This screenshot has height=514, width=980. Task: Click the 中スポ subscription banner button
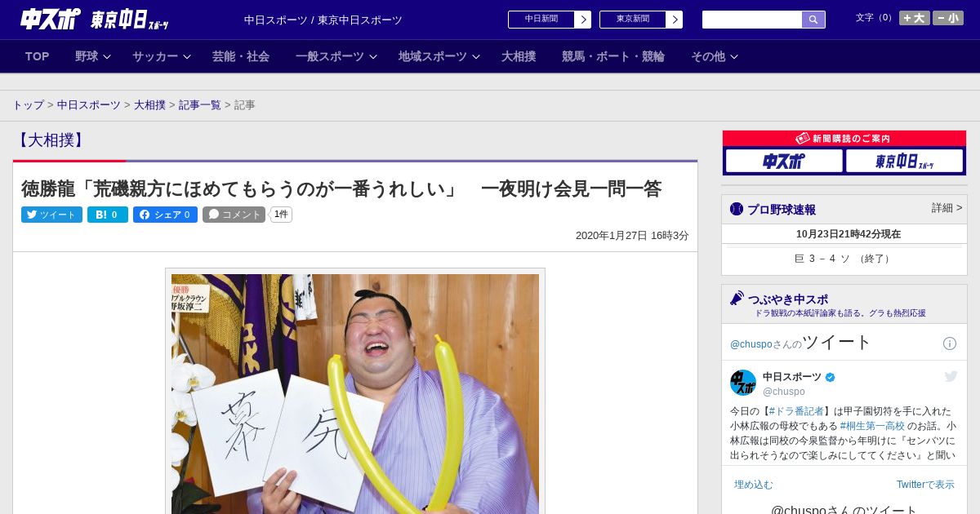tap(784, 161)
